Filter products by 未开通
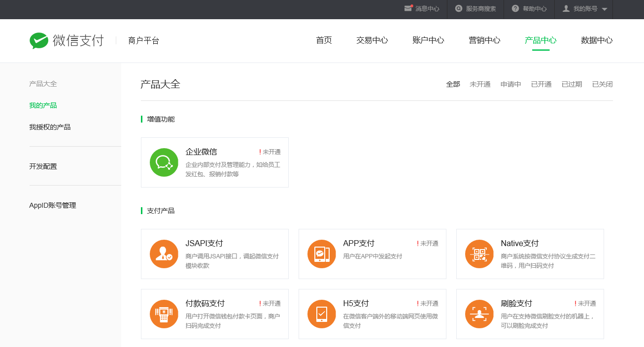 (480, 84)
